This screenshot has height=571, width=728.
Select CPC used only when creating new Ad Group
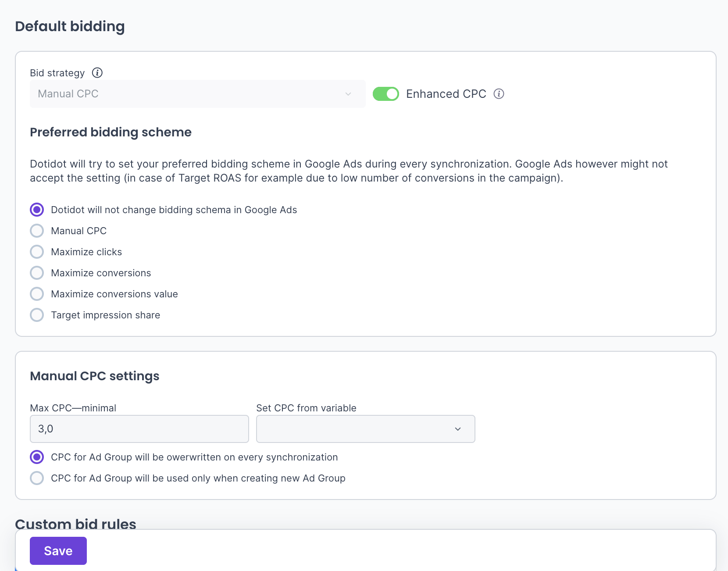[37, 478]
